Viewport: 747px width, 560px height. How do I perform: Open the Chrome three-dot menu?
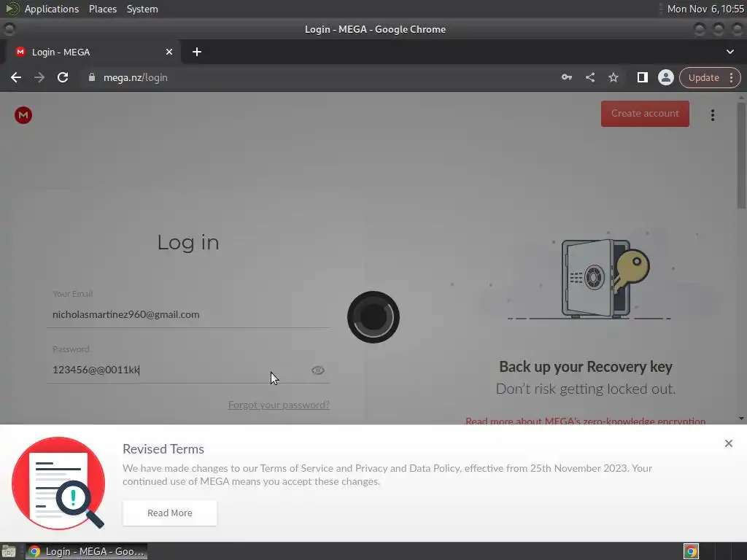click(731, 77)
